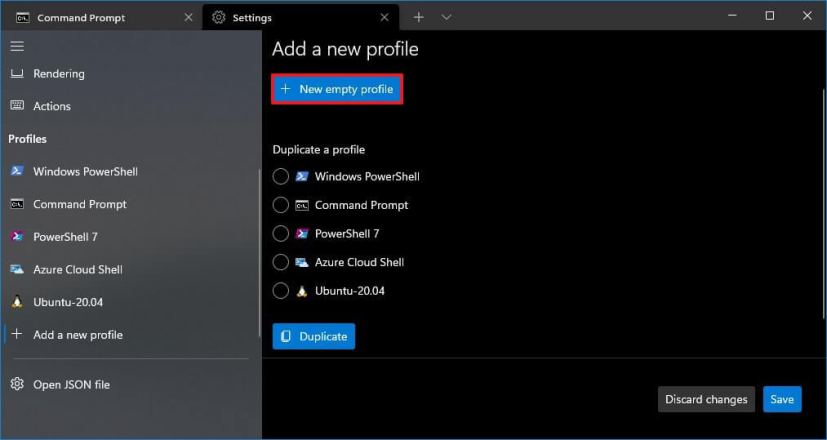Open a new tab with the plus button
Viewport: 827px width, 440px height.
[x=418, y=17]
